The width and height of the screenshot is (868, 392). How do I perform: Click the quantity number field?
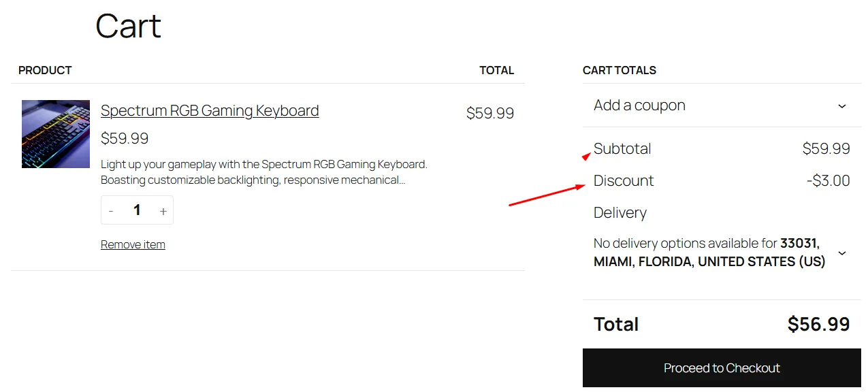point(137,210)
